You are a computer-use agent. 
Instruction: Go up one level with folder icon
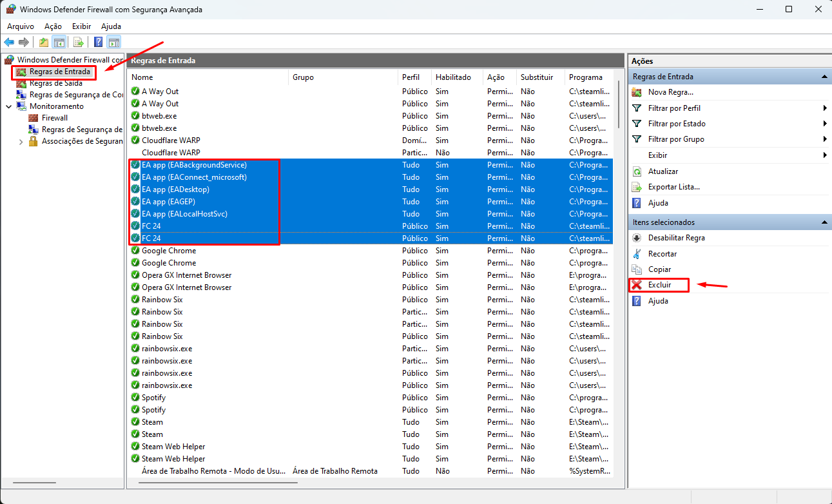pyautogui.click(x=44, y=43)
